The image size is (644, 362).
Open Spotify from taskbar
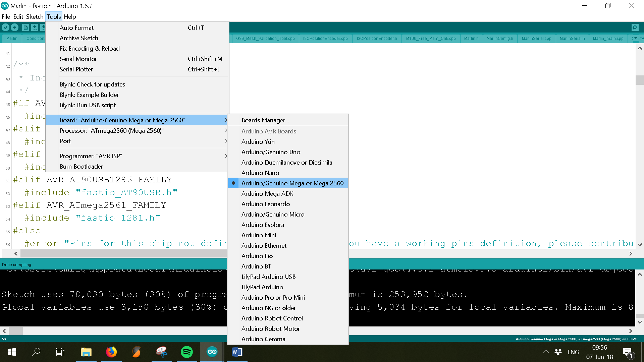[187, 352]
